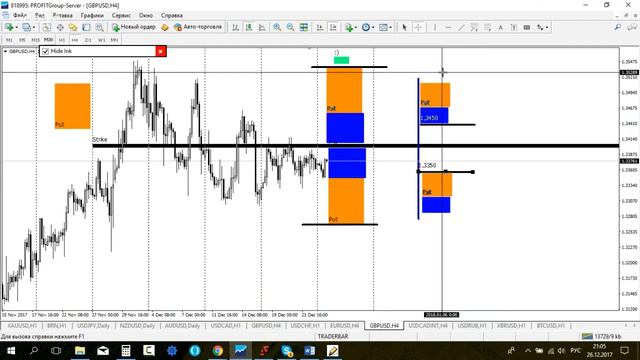Zoom out the chart
640x360 pixels.
(x=290, y=27)
